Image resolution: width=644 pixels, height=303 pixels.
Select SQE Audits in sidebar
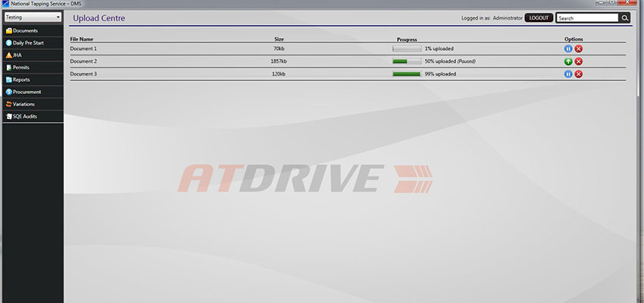click(33, 117)
